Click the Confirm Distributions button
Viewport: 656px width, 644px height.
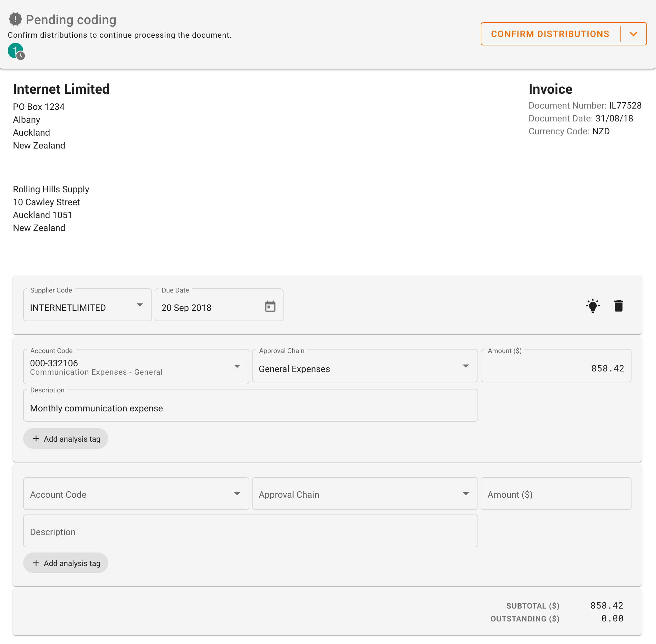click(x=550, y=34)
